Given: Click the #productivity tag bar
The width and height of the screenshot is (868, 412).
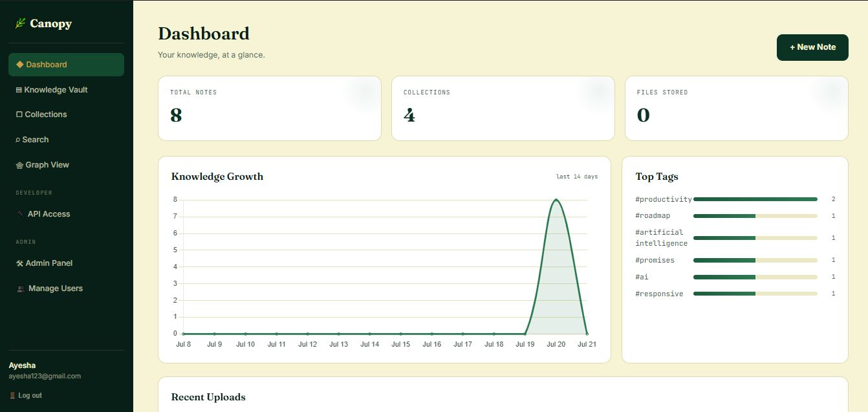Looking at the screenshot, I should tap(755, 199).
